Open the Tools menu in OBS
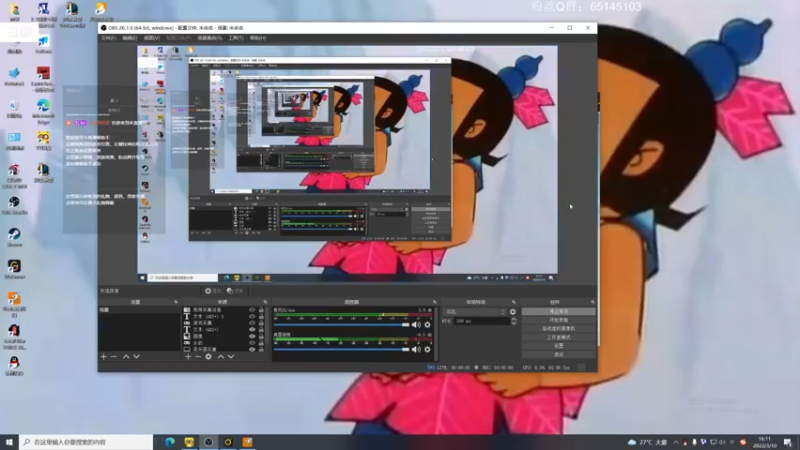The width and height of the screenshot is (800, 450). [x=235, y=38]
